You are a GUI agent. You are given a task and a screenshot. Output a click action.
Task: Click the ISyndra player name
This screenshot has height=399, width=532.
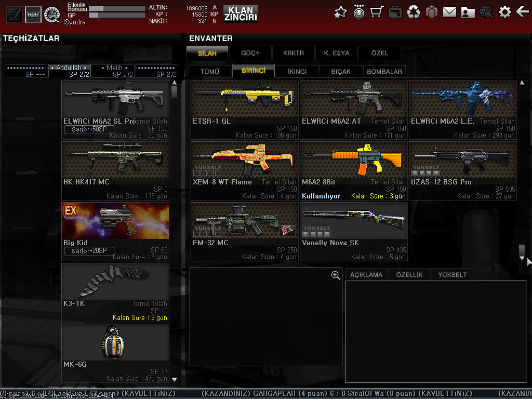tap(74, 22)
